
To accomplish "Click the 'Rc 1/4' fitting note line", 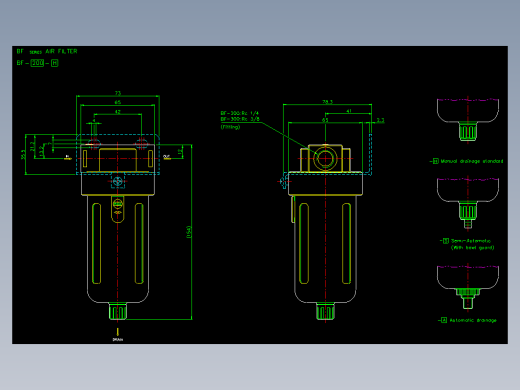I will coord(239,113).
